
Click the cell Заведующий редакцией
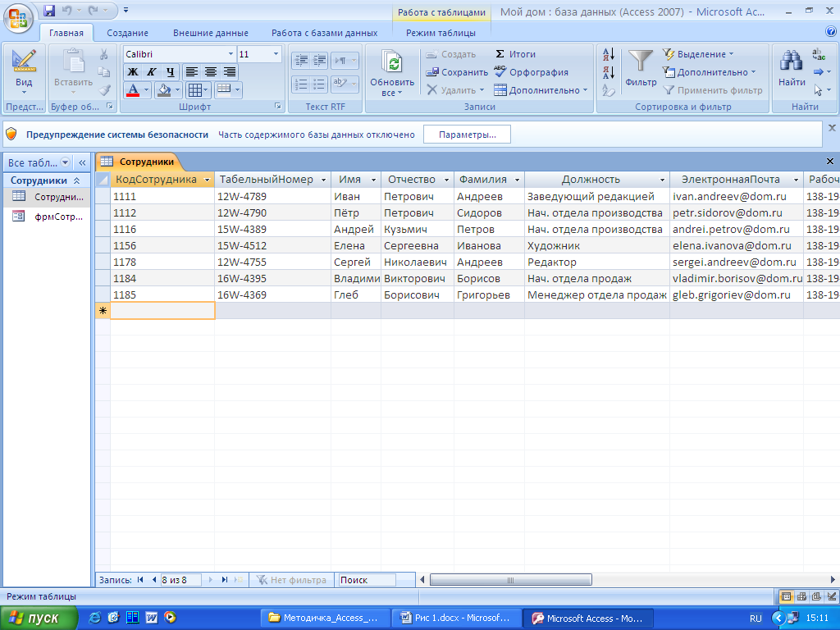597,196
